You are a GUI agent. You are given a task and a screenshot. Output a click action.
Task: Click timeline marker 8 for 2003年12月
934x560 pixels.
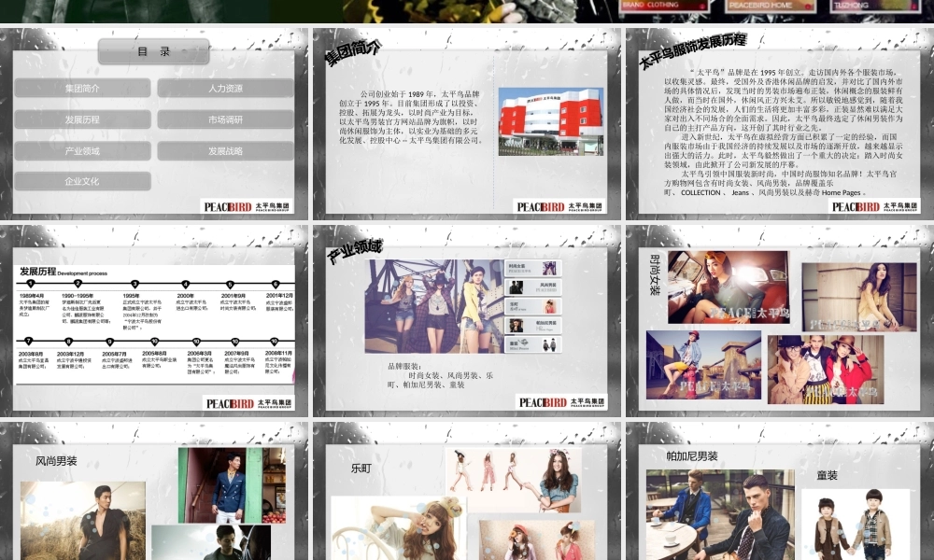68,342
